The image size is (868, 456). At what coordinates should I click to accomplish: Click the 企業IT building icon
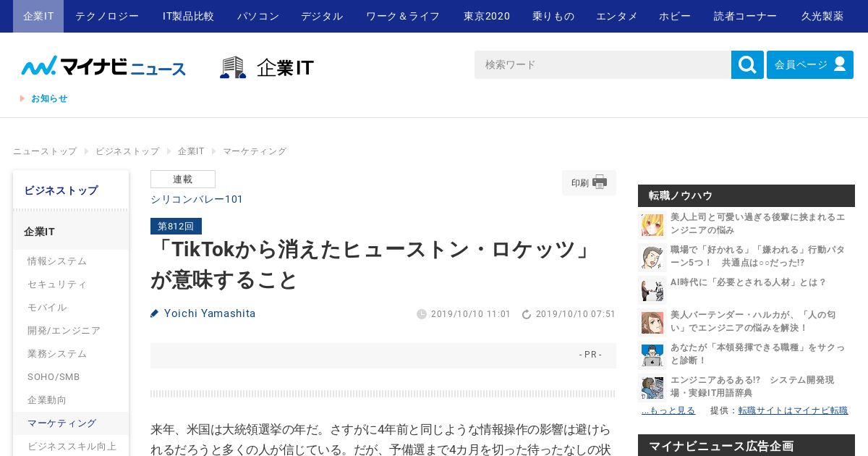(x=233, y=67)
